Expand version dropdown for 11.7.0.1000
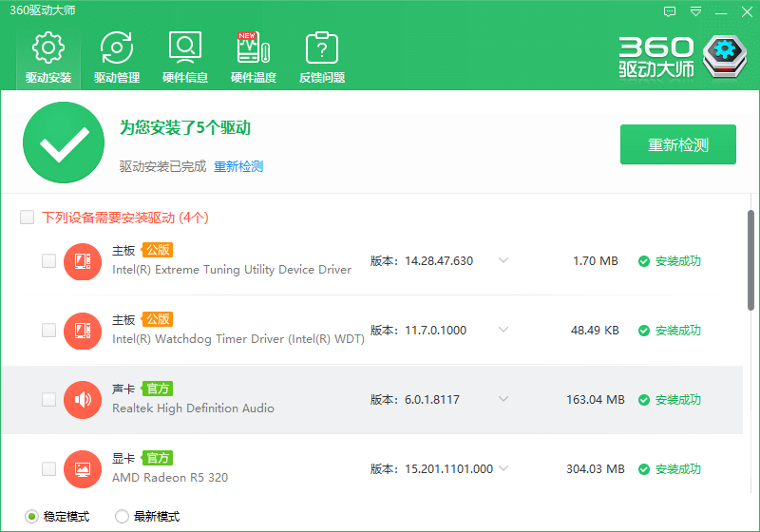The height and width of the screenshot is (532, 760). pos(503,330)
